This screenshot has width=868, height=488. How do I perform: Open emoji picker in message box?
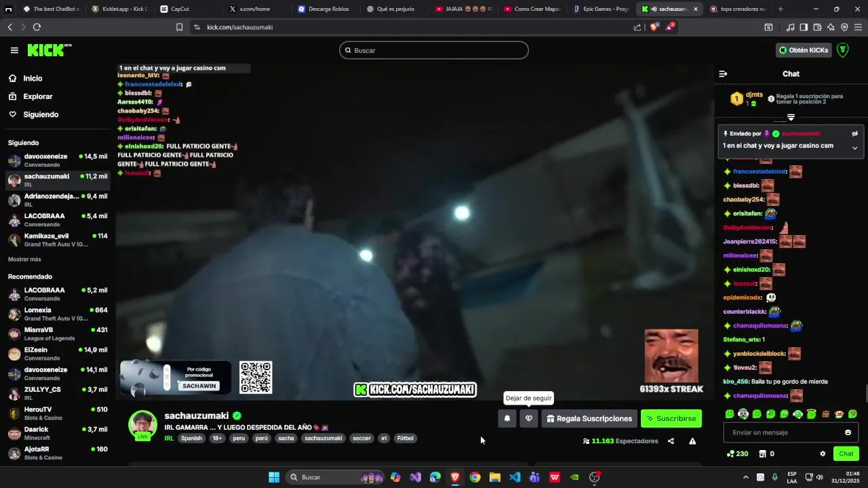coord(848,432)
